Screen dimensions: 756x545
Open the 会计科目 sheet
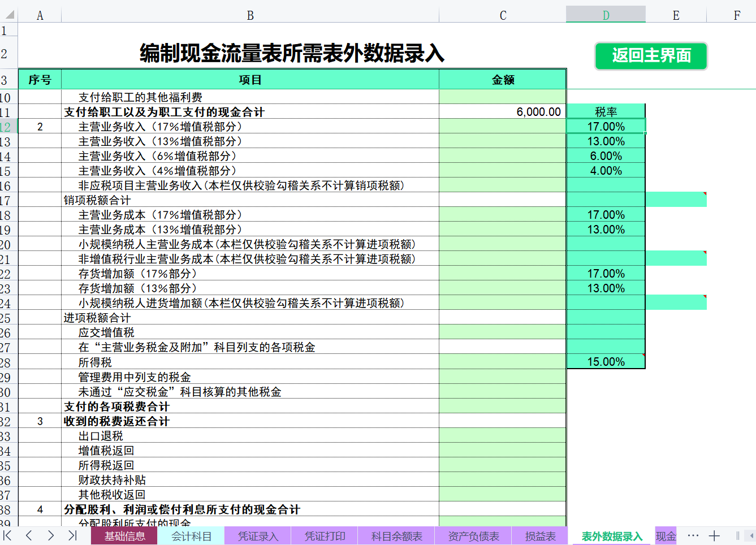(191, 535)
